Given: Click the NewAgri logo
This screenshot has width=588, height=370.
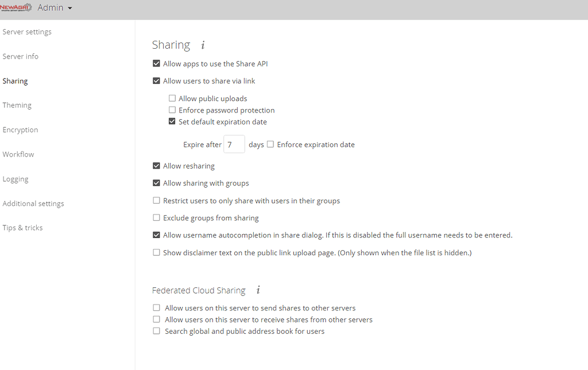Looking at the screenshot, I should tap(17, 7).
